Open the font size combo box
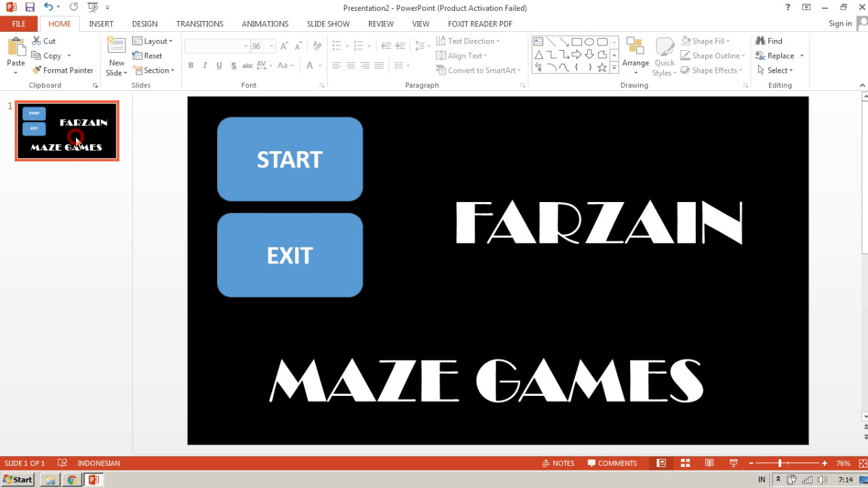This screenshot has height=488, width=868. point(262,46)
